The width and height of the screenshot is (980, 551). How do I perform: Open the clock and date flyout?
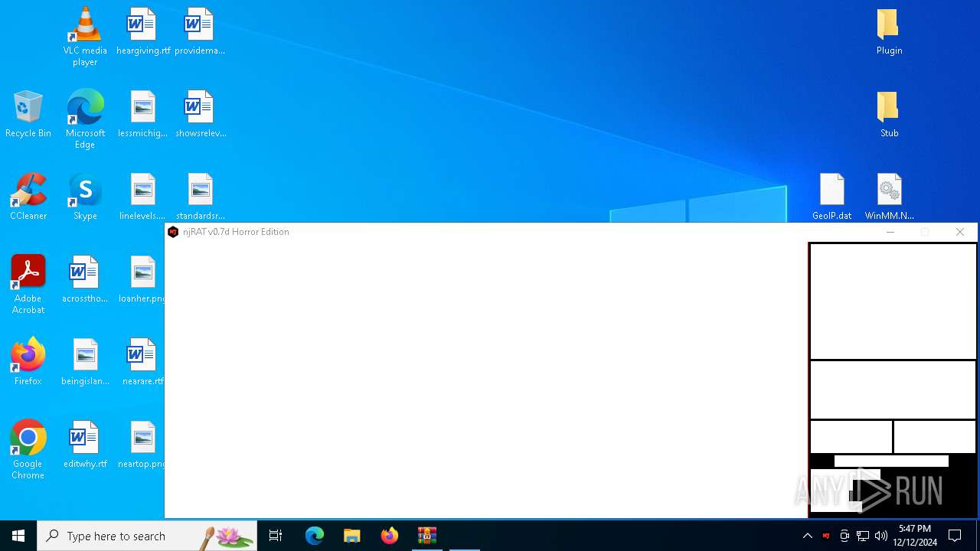pos(916,536)
